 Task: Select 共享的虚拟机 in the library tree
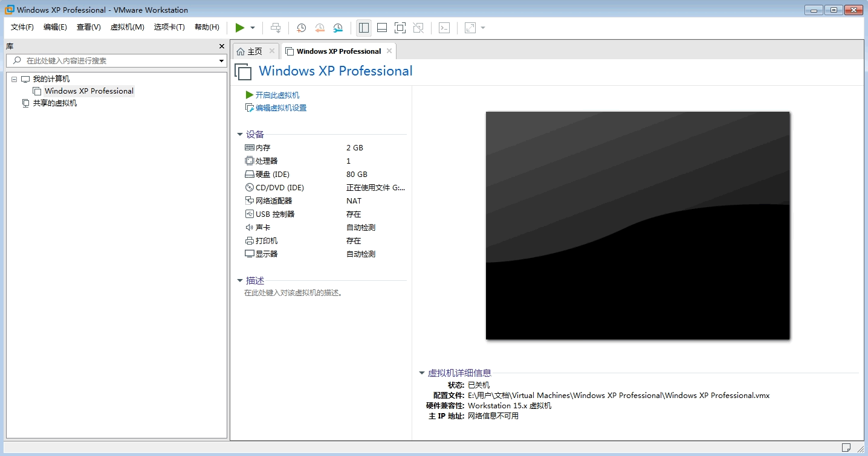tap(55, 103)
